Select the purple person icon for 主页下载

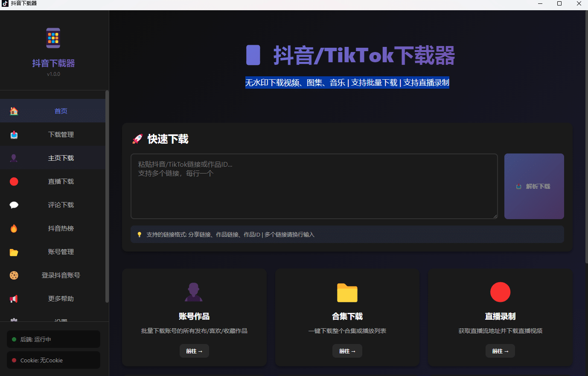(x=14, y=158)
